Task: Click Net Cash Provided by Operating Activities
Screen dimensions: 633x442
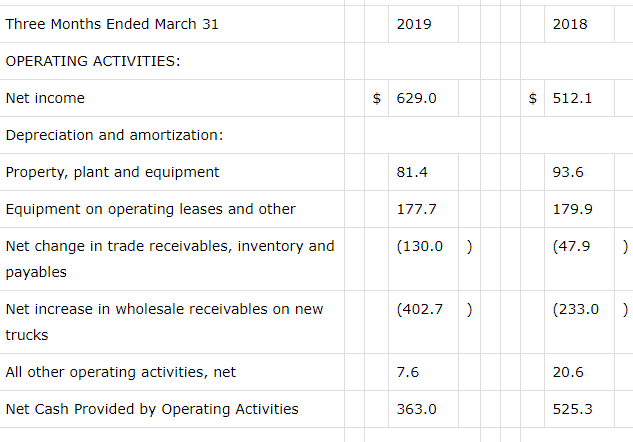Action: 152,409
